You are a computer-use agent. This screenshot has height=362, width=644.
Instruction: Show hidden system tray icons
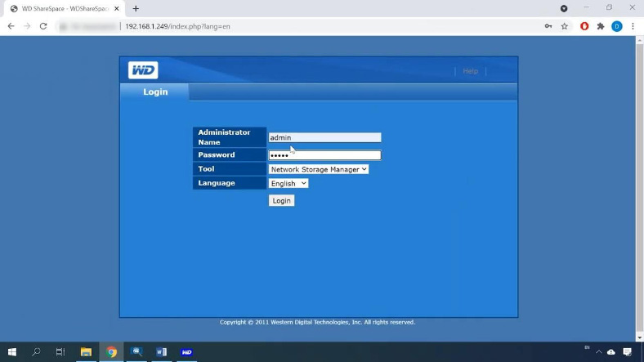(x=599, y=352)
